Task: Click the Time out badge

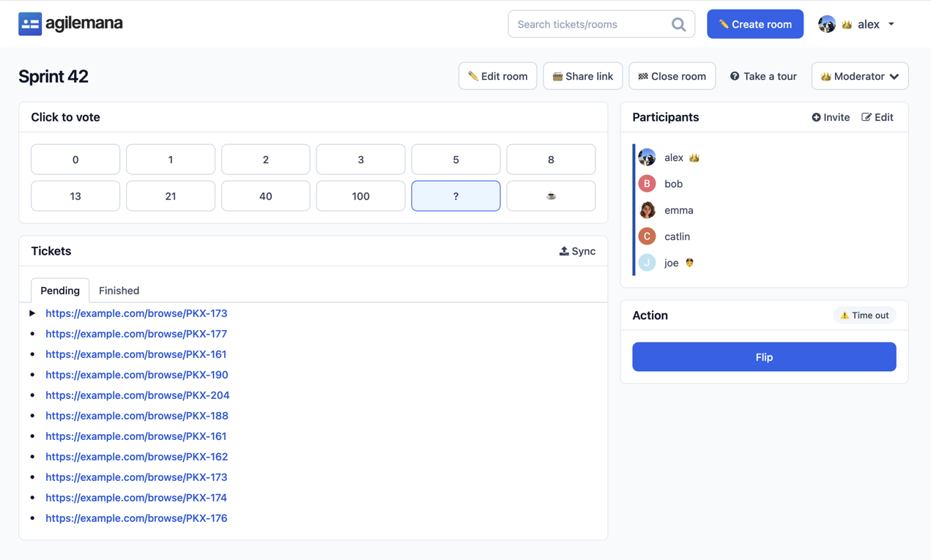Action: 864,316
